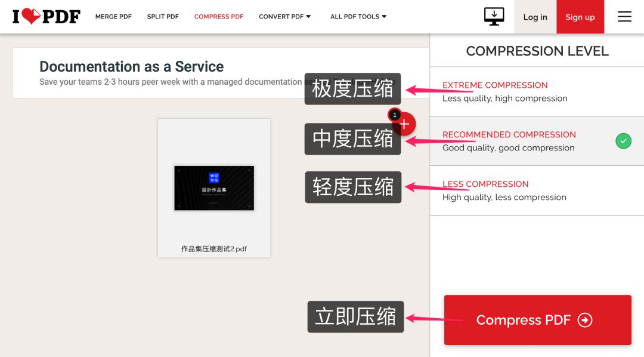The height and width of the screenshot is (357, 644).
Task: Open the Documentation as a Service ad
Action: [131, 66]
